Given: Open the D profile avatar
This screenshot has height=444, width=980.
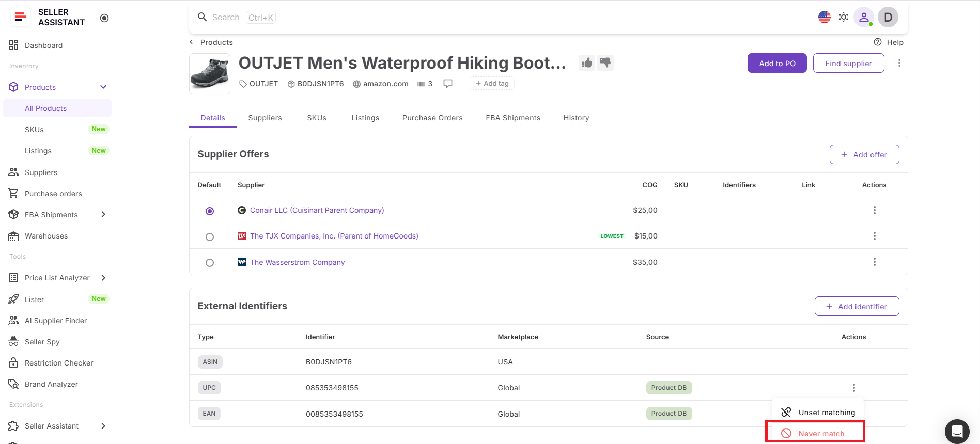Looking at the screenshot, I should pyautogui.click(x=888, y=17).
